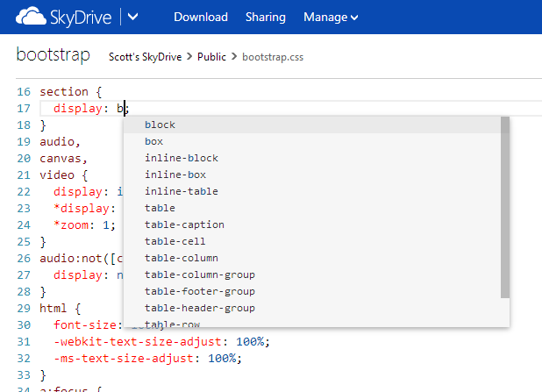Screen dimensions: 542x392
Task: Pick 'table-footer-group' suggestion
Action: click(x=312, y=291)
